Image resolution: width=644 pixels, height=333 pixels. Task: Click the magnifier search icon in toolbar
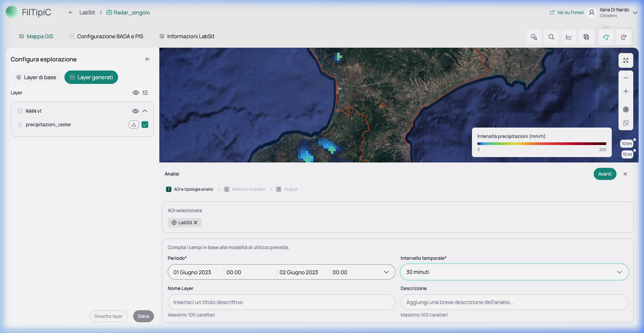551,37
